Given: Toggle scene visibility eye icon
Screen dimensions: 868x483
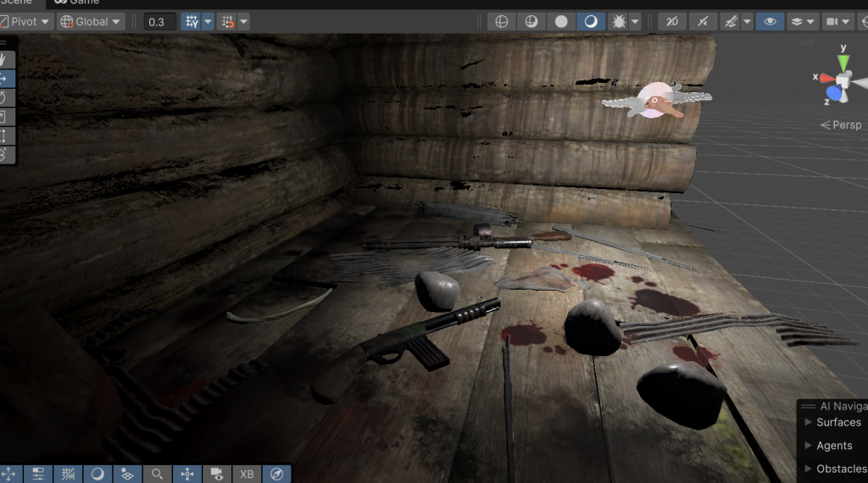Looking at the screenshot, I should pyautogui.click(x=769, y=21).
